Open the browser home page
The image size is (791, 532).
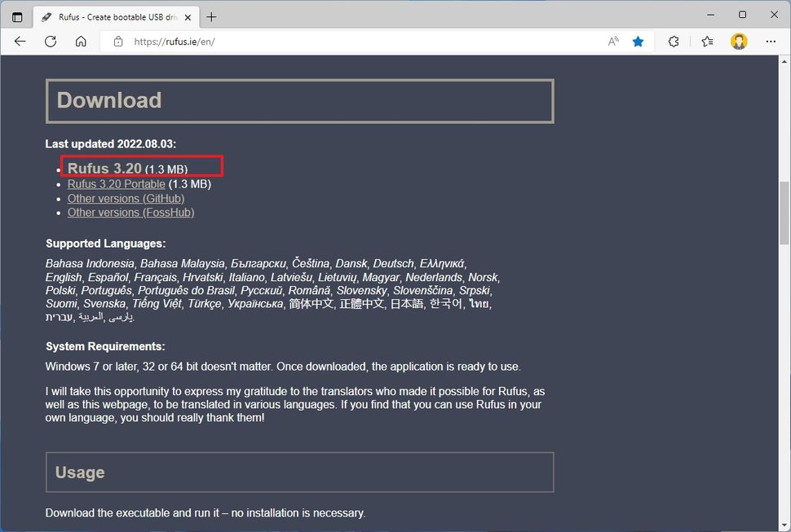coord(80,42)
